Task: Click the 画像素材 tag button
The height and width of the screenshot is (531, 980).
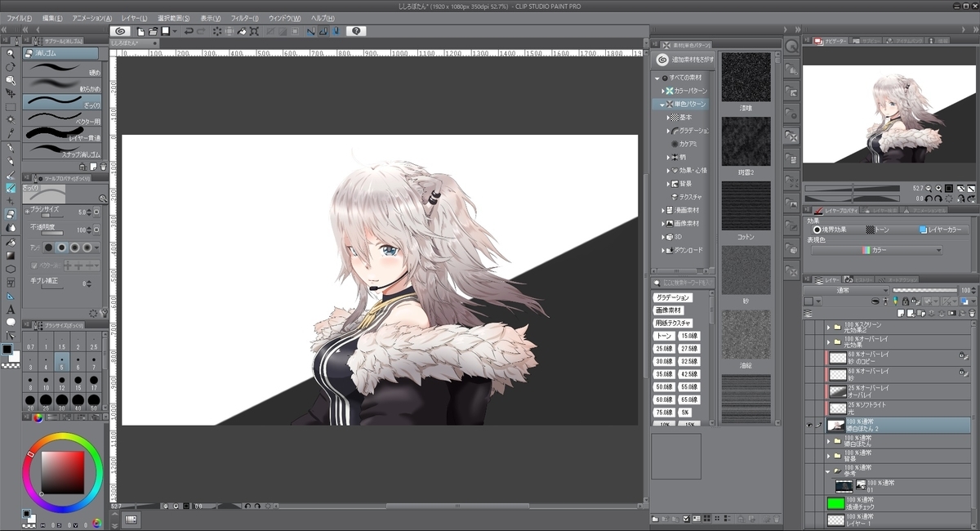Action: click(x=667, y=310)
